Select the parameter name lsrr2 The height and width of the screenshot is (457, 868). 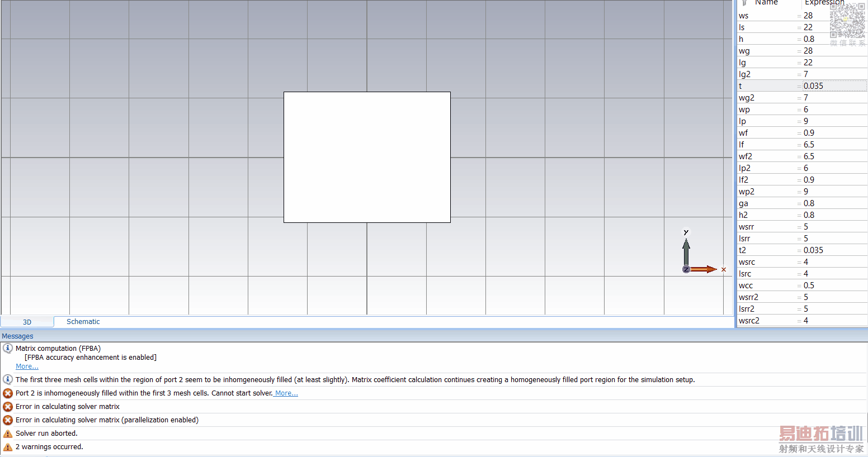point(746,309)
